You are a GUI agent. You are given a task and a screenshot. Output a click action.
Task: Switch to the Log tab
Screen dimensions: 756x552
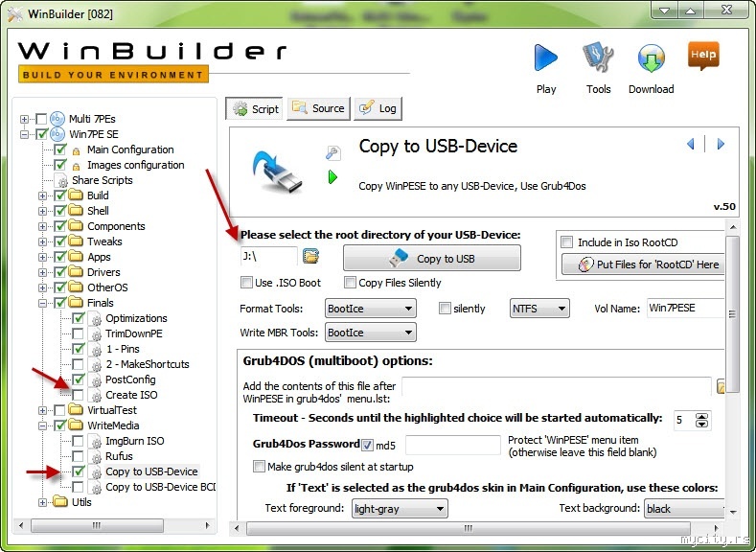(378, 108)
